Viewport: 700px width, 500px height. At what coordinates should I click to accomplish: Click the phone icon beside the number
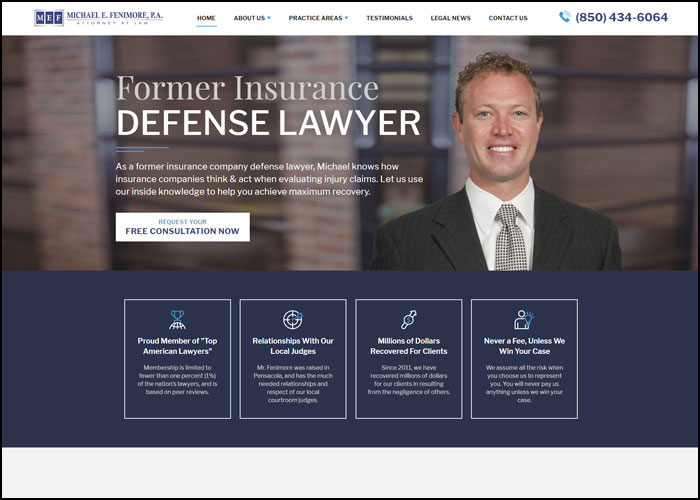pos(565,17)
